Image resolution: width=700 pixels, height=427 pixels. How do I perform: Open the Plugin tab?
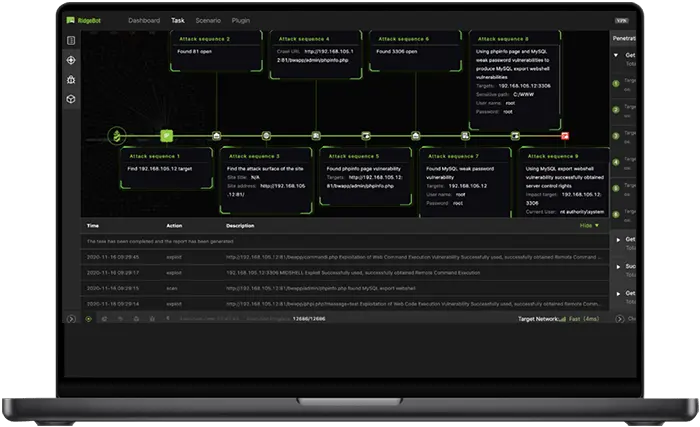coord(241,21)
